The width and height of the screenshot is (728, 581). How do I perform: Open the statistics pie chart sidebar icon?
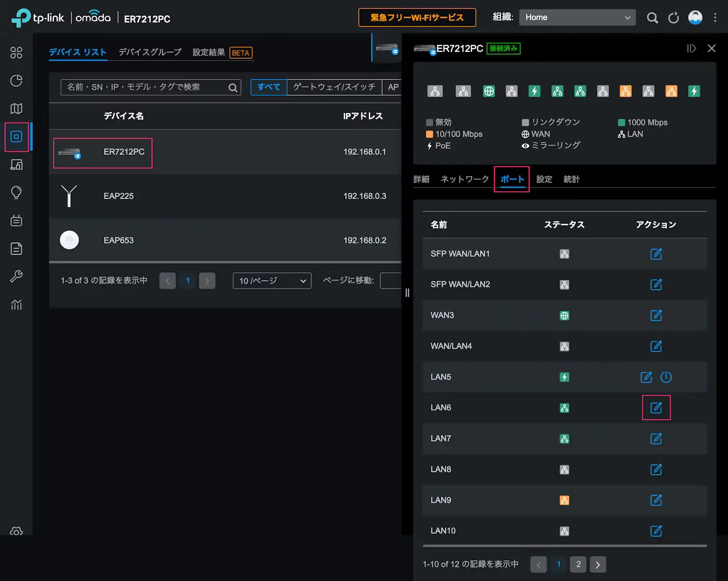[16, 81]
